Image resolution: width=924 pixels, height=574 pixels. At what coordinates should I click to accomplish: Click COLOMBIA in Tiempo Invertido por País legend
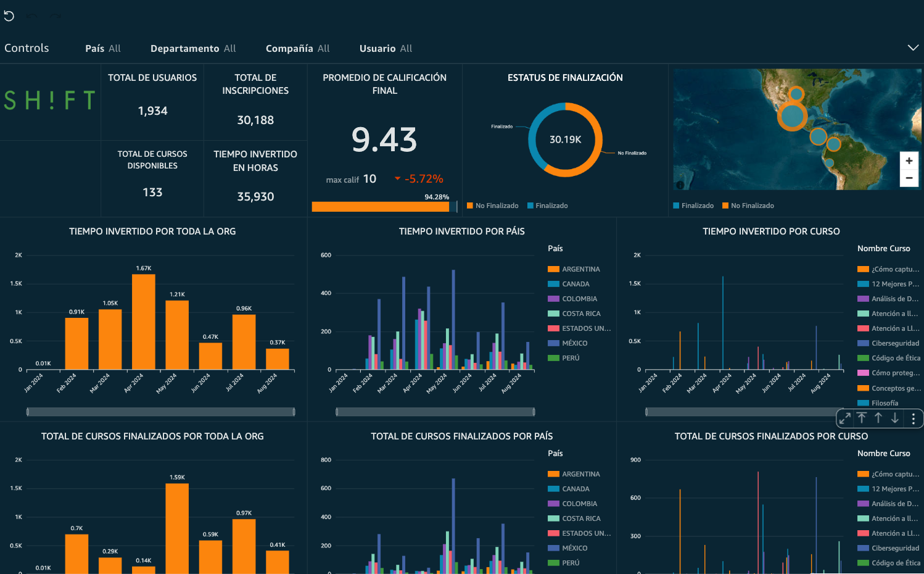tap(572, 299)
